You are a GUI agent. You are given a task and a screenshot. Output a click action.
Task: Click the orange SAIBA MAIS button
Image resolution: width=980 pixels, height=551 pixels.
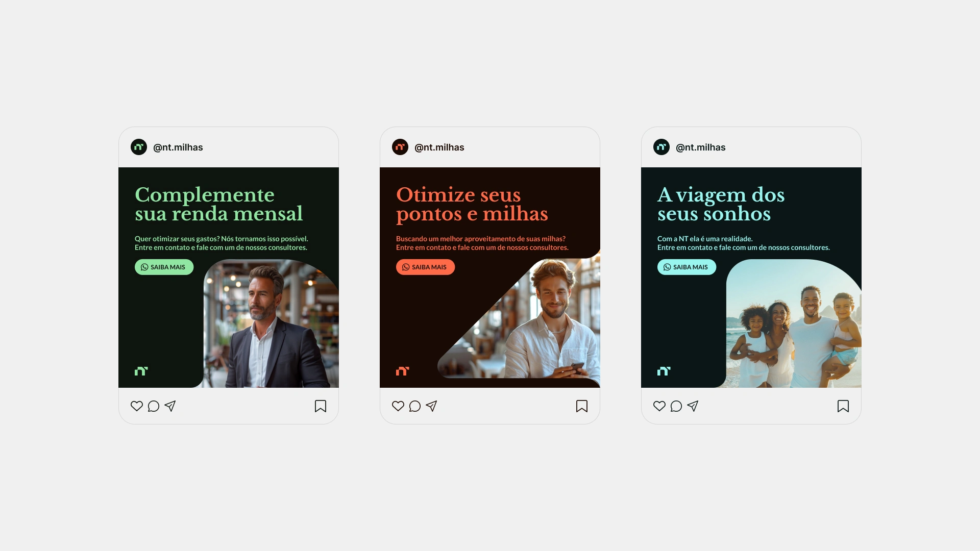click(x=425, y=267)
